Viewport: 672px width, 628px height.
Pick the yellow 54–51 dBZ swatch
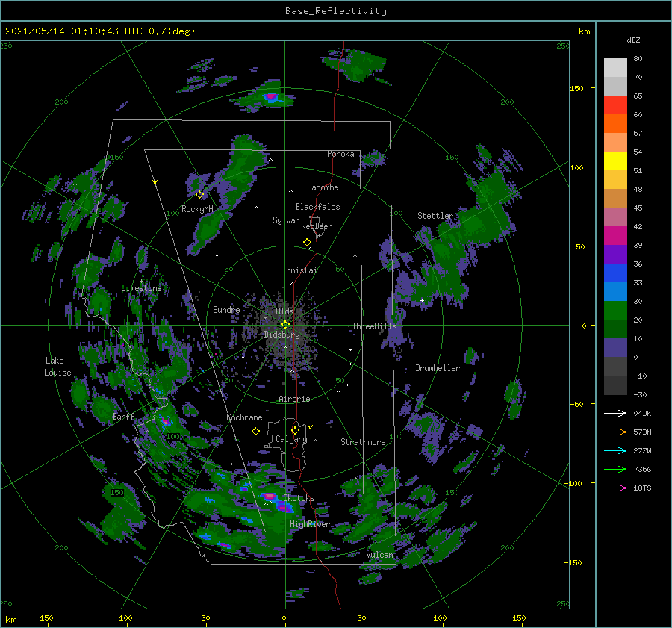[615, 161]
